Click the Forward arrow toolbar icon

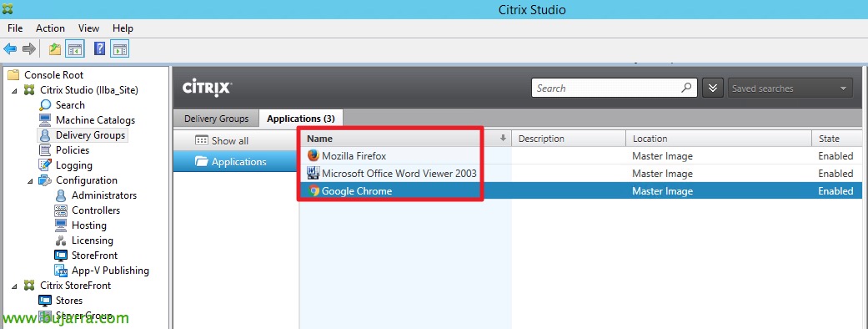click(x=29, y=49)
